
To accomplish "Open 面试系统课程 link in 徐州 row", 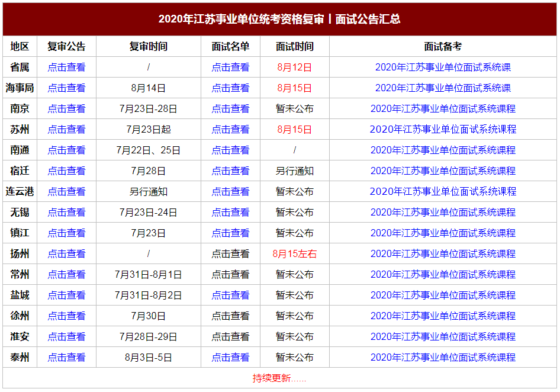I will [x=443, y=316].
